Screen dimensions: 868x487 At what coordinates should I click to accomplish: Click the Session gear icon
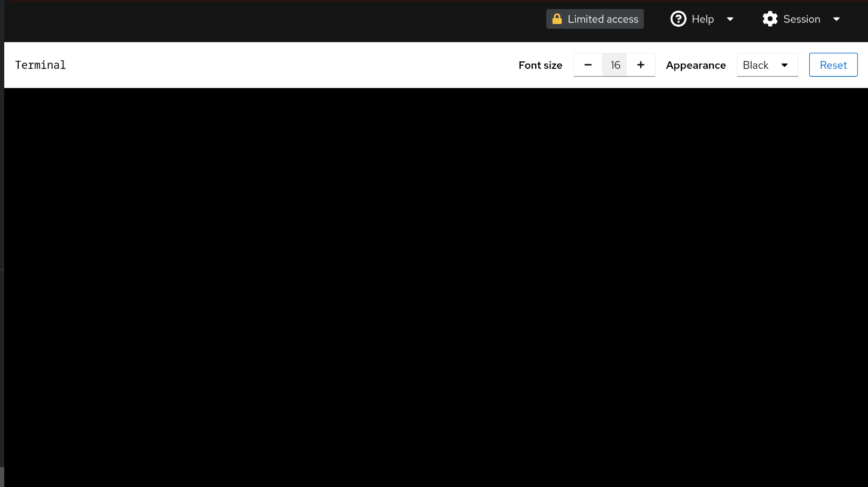coord(770,19)
